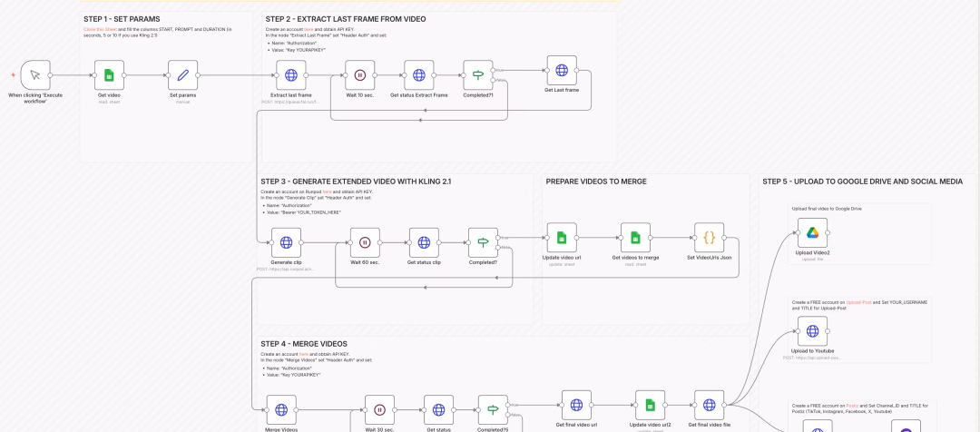Select the 'Get video' Google Sheets node
The image size is (980, 432).
[x=109, y=74]
